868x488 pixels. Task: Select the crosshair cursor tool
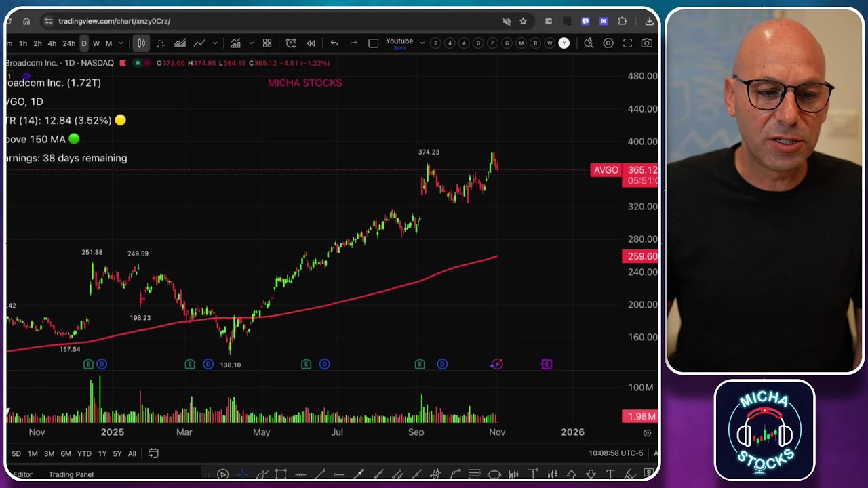242,474
